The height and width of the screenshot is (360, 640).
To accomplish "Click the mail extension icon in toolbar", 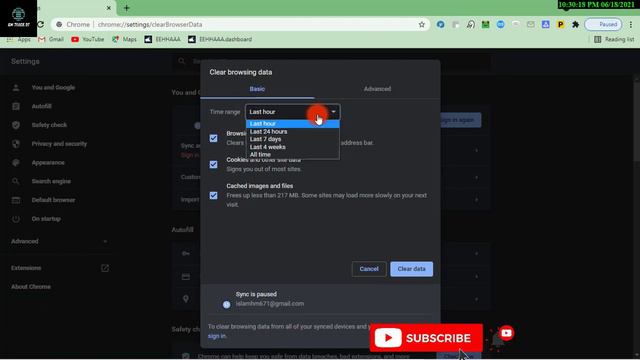I will coord(530,25).
